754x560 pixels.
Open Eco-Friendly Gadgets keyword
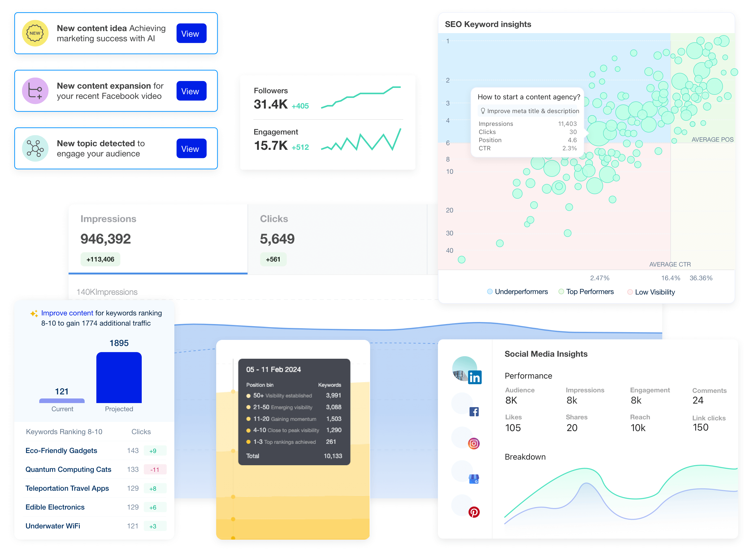(x=61, y=451)
